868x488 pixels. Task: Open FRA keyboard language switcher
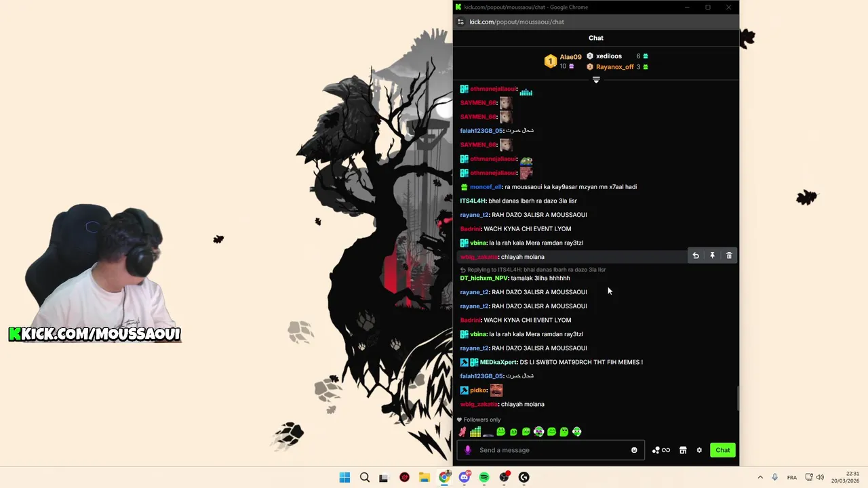[x=792, y=477]
